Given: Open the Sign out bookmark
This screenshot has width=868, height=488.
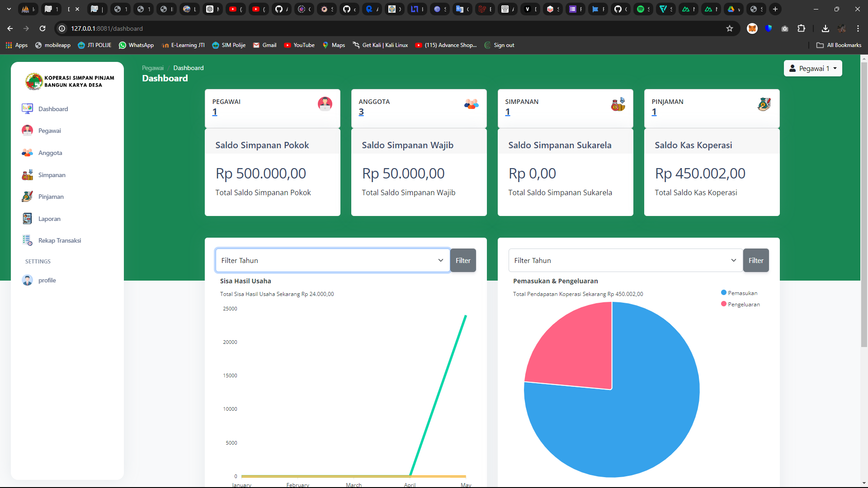Looking at the screenshot, I should [499, 45].
